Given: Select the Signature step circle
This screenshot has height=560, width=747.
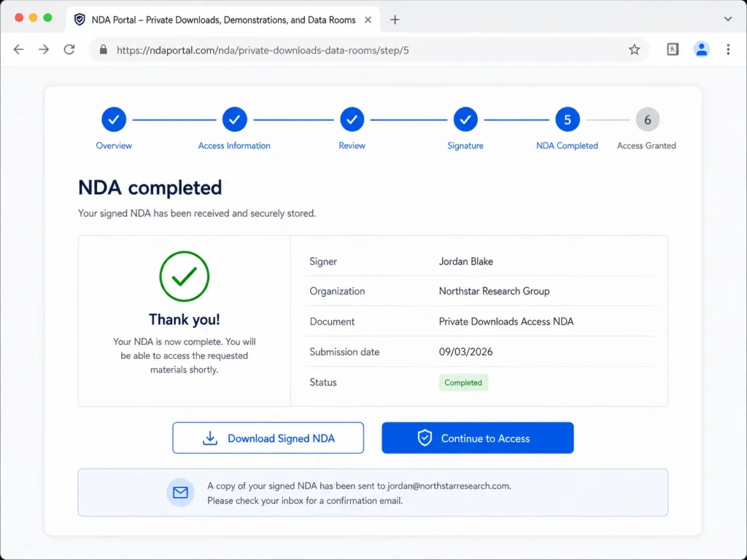Looking at the screenshot, I should point(465,120).
